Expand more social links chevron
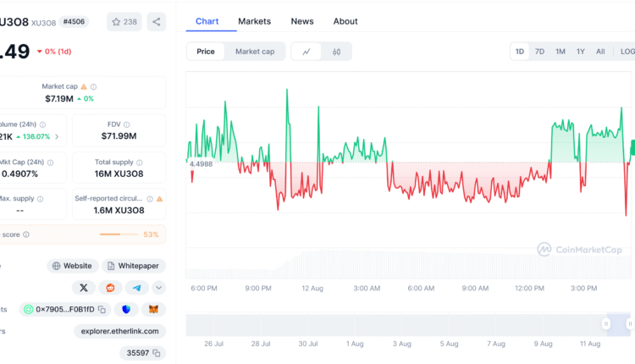The height and width of the screenshot is (364, 635). tap(159, 288)
